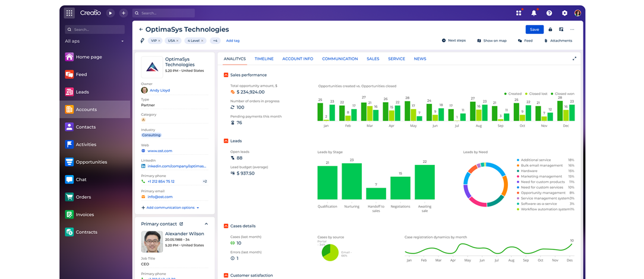Open Accounts section in sidebar
This screenshot has height=279, width=644.
tap(95, 110)
